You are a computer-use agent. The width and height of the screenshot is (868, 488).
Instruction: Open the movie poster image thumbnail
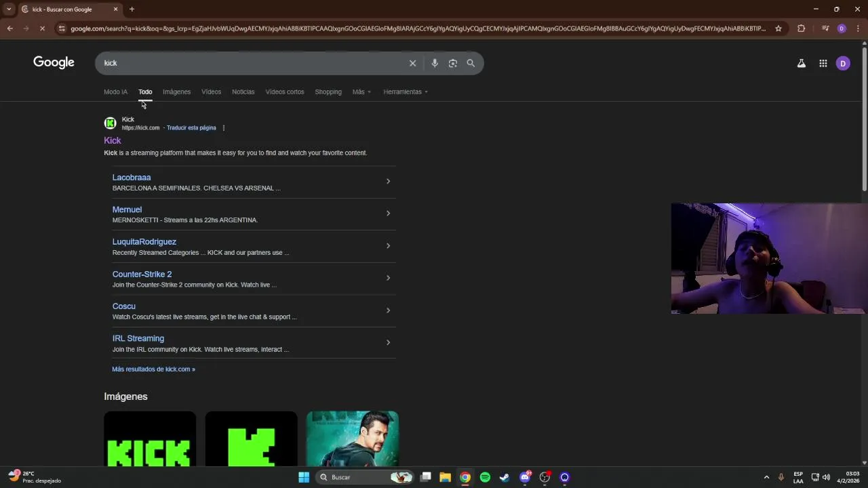353,439
